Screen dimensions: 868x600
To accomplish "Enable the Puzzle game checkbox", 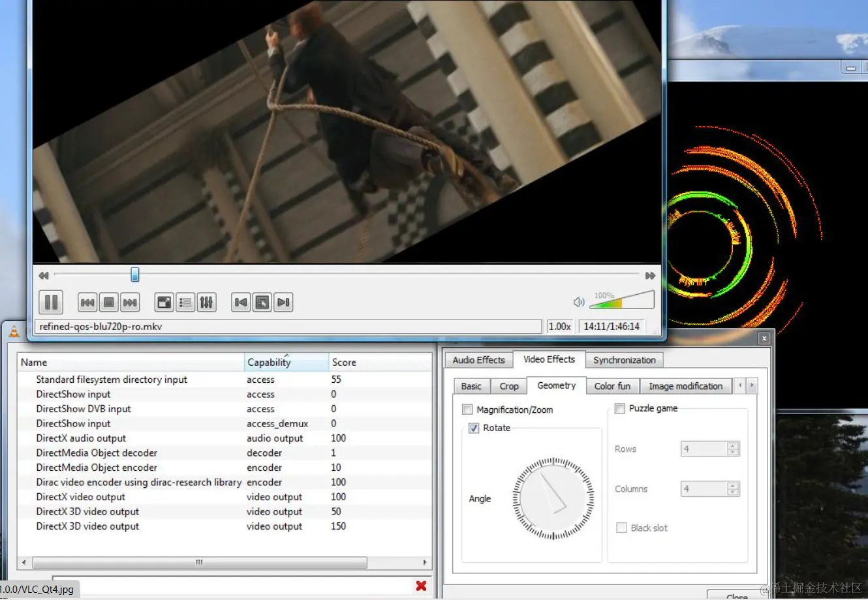I will [x=620, y=408].
